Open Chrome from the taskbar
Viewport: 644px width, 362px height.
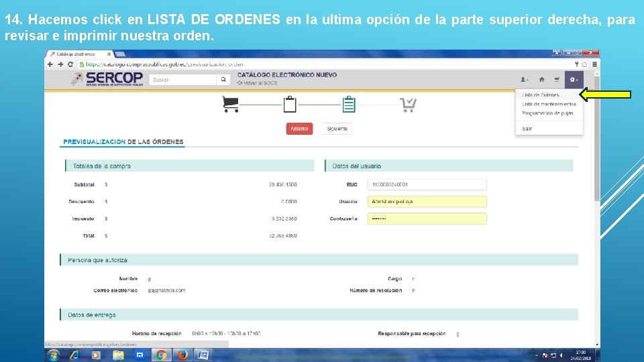[x=161, y=355]
